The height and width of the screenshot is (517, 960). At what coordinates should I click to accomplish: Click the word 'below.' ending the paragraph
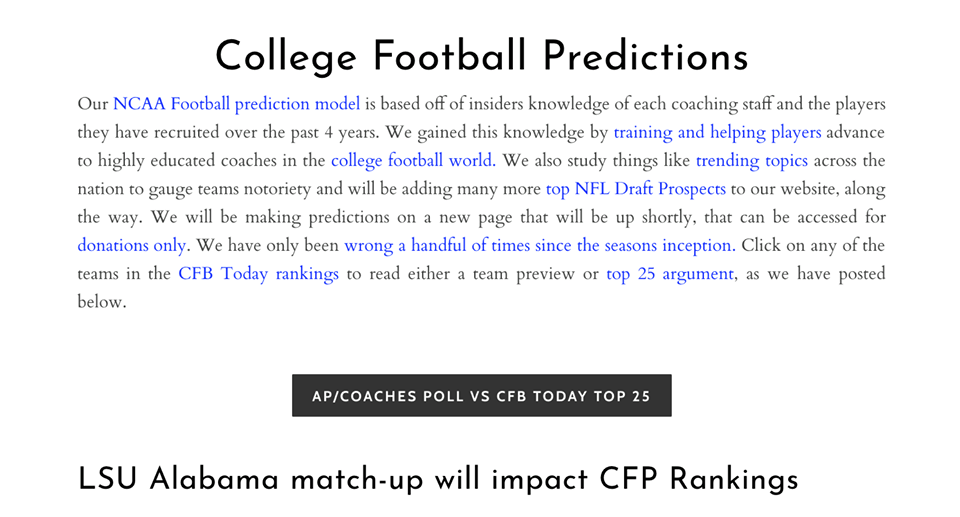click(x=102, y=302)
